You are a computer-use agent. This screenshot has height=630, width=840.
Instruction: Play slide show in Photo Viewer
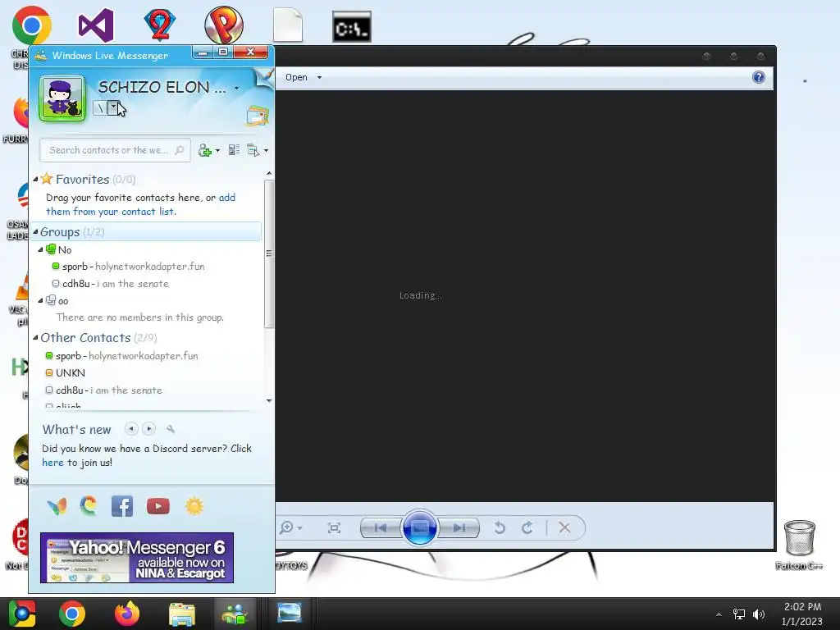tap(419, 527)
